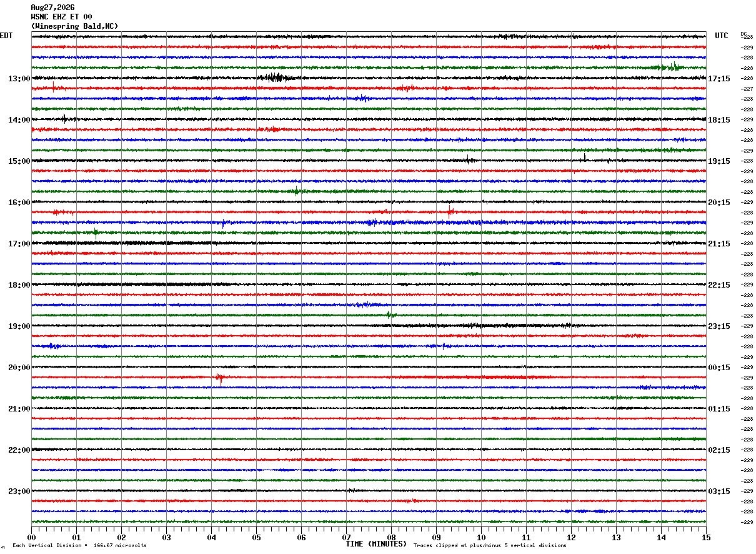The width and height of the screenshot is (756, 554).
Task: Select minute 00 on the bottom axis
Action: click(x=32, y=537)
